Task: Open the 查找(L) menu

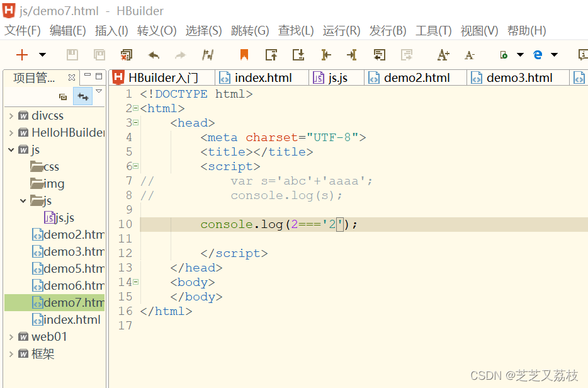Action: click(296, 30)
